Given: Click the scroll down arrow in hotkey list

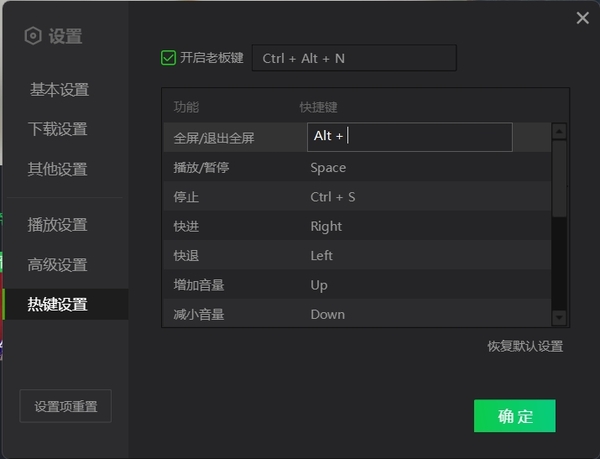Looking at the screenshot, I should point(559,317).
